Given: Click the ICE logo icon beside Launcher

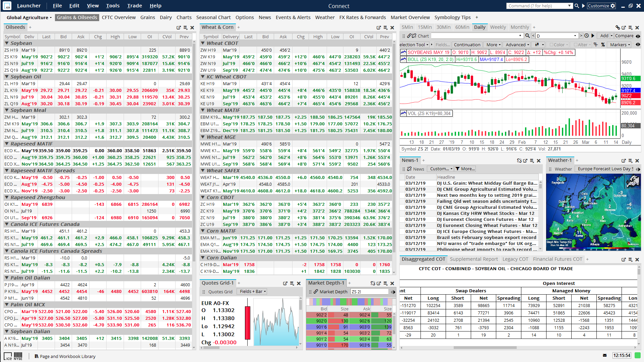Looking at the screenshot, I should click(x=7, y=6).
